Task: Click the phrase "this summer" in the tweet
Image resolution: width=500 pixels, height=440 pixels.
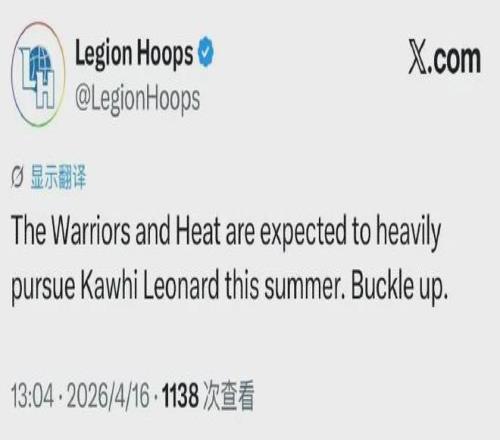Action: 285,286
